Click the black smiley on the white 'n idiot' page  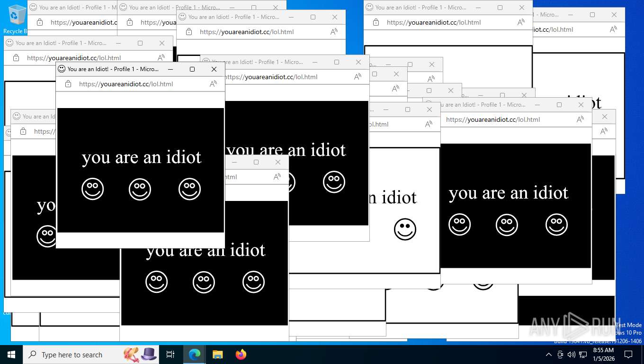coord(405,229)
